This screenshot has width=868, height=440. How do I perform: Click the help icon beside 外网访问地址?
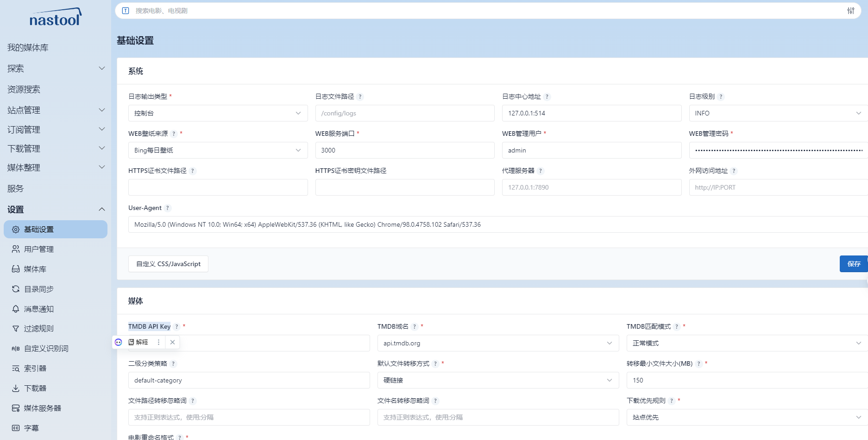tap(734, 171)
